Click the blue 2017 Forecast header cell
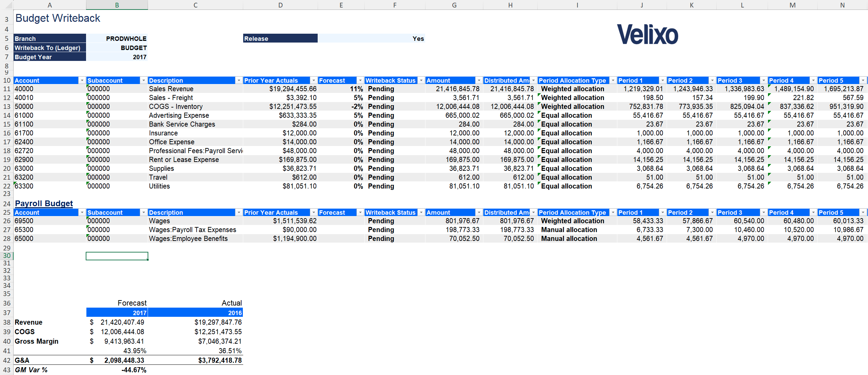 (x=117, y=312)
